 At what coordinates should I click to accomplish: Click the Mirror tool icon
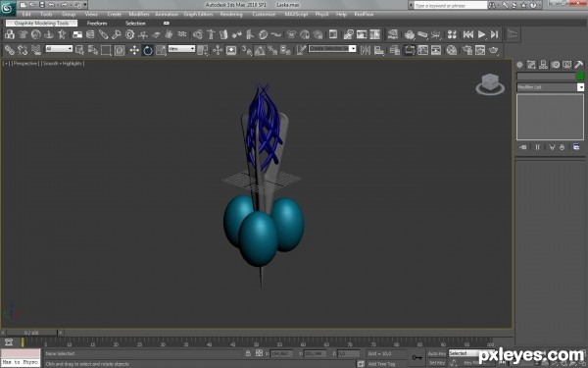coord(366,50)
